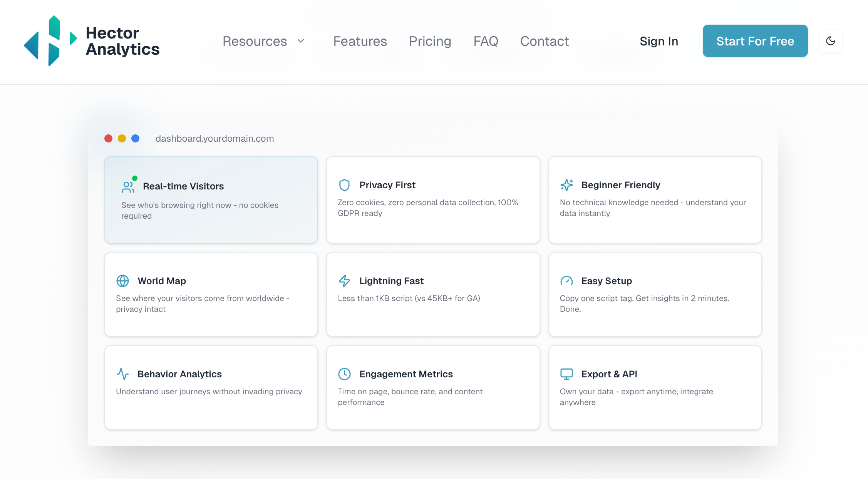Screen dimensions: 868x479
Task: Click the dashboard.yourdomain.com address text
Action: [214, 139]
